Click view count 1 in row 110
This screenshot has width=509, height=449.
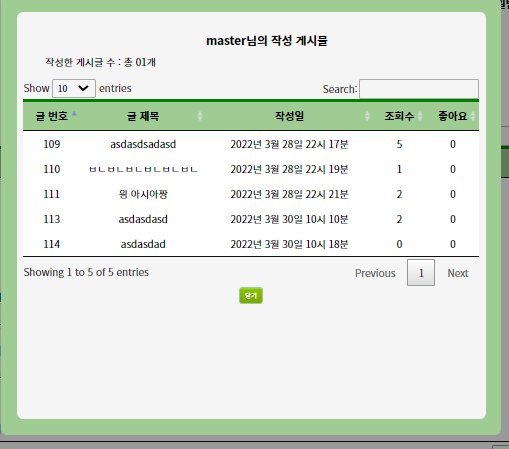[399, 169]
